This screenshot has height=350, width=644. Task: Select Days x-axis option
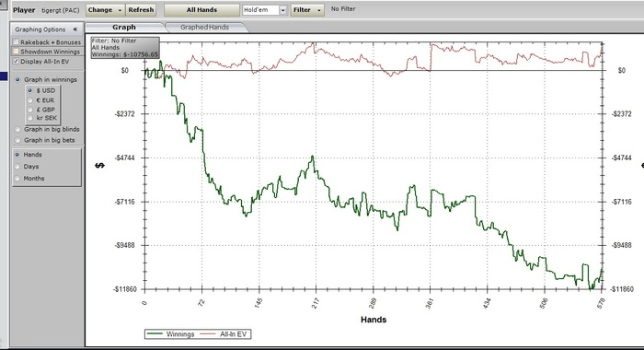click(17, 167)
